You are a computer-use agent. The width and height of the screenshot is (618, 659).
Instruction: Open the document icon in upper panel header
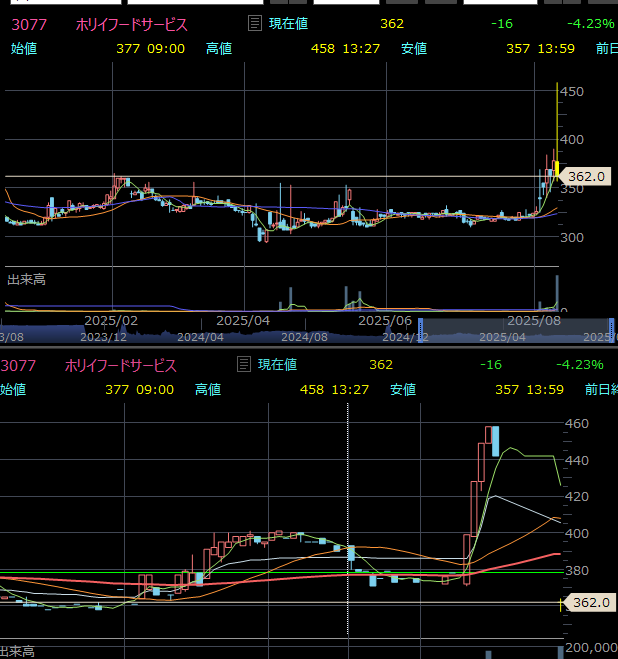pyautogui.click(x=255, y=23)
